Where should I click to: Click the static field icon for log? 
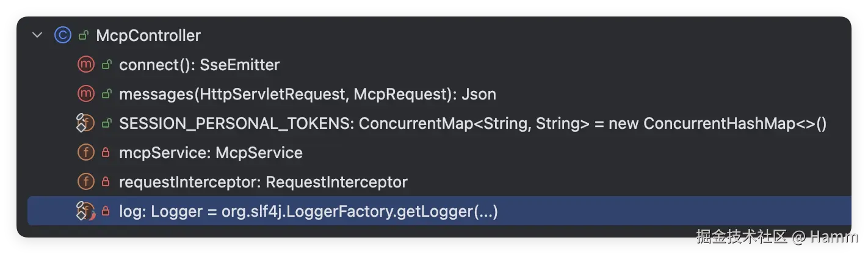coord(85,211)
